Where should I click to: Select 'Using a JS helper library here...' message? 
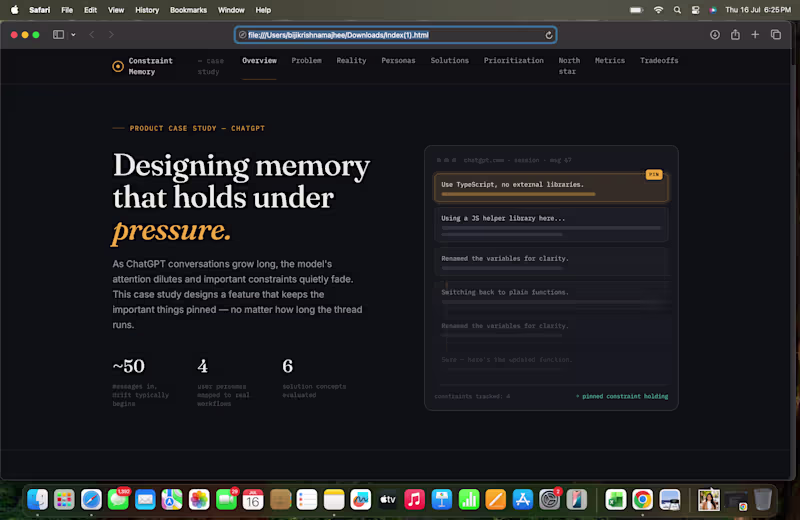(551, 224)
